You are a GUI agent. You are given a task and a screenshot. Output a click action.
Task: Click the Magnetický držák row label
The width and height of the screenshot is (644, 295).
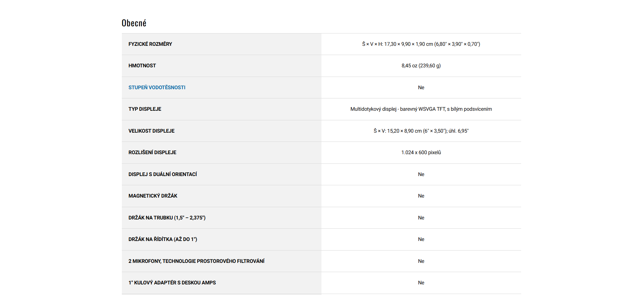point(153,196)
